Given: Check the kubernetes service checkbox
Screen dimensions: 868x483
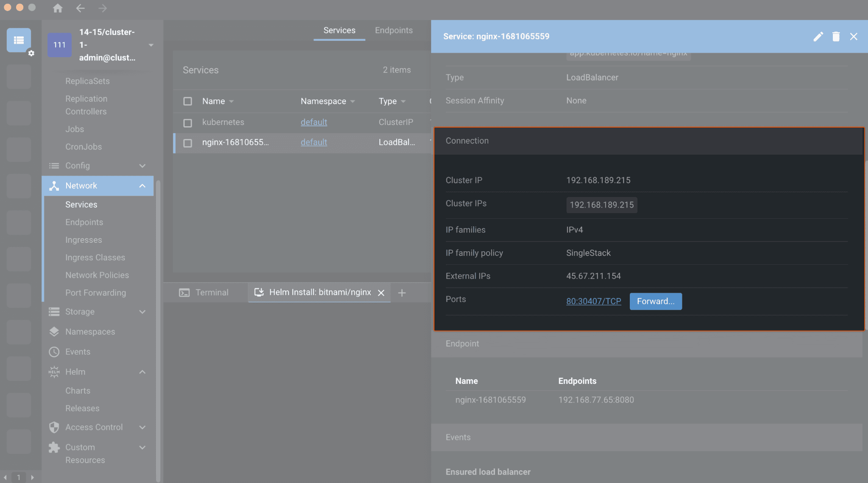Looking at the screenshot, I should [188, 123].
